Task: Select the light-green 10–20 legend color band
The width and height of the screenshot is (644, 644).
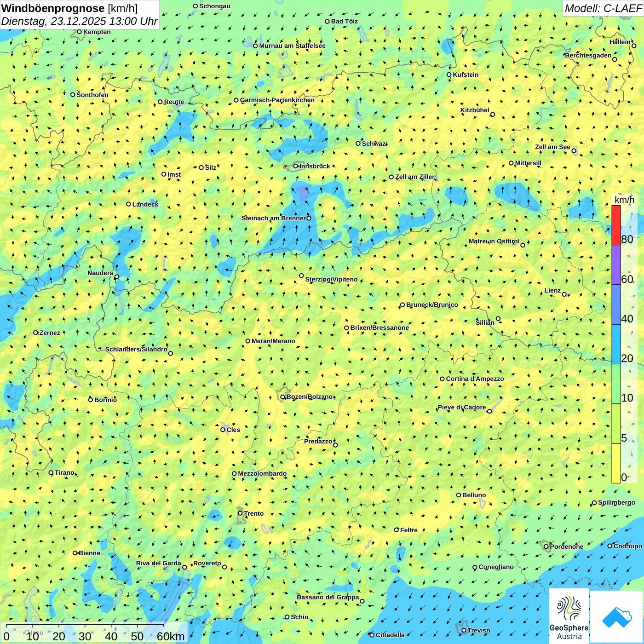Action: tap(616, 384)
